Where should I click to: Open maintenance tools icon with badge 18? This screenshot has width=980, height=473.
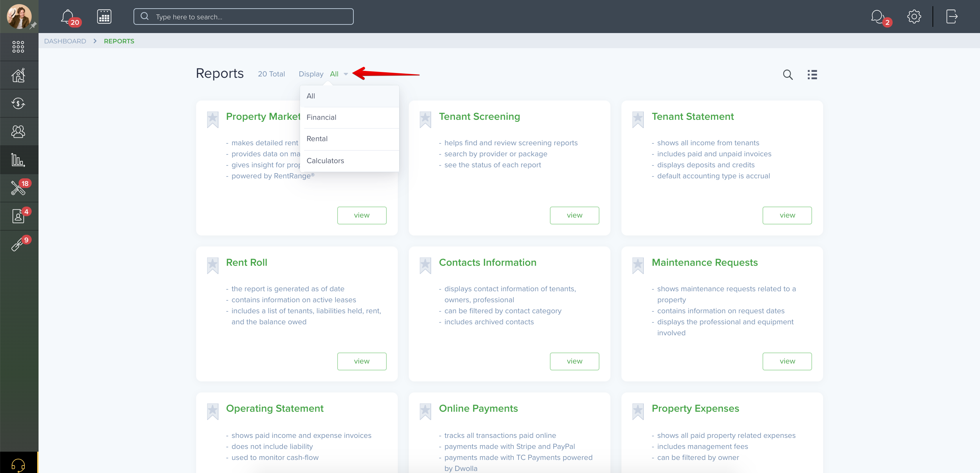tap(18, 188)
